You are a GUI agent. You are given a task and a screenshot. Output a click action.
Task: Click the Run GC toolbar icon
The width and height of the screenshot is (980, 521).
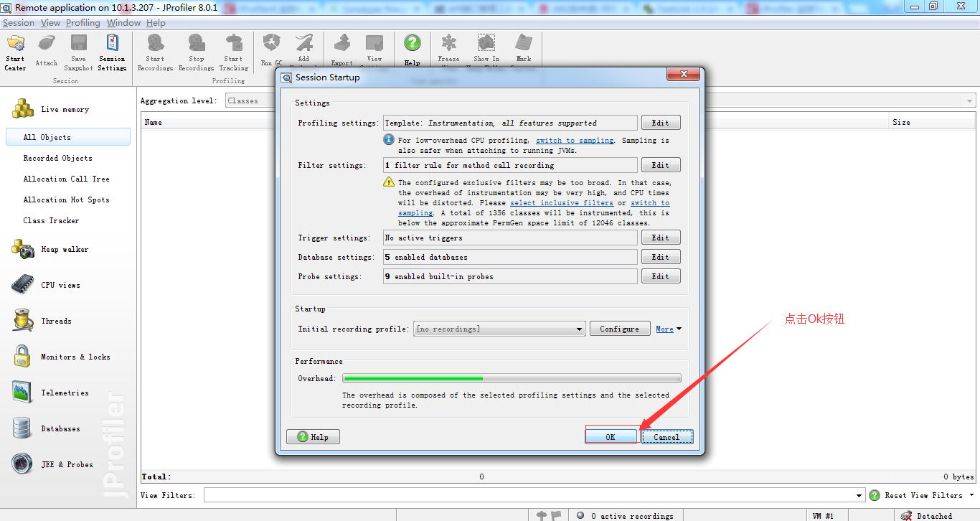[271, 50]
